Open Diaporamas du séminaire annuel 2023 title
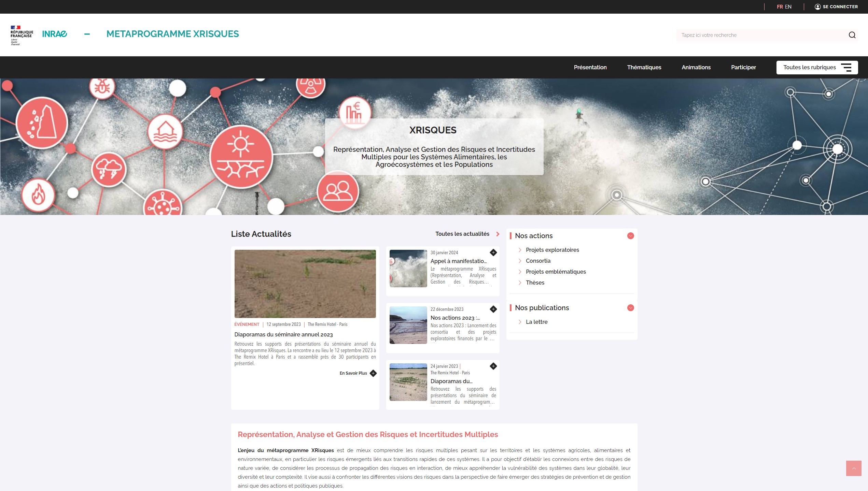Image resolution: width=868 pixels, height=491 pixels. pyautogui.click(x=283, y=335)
